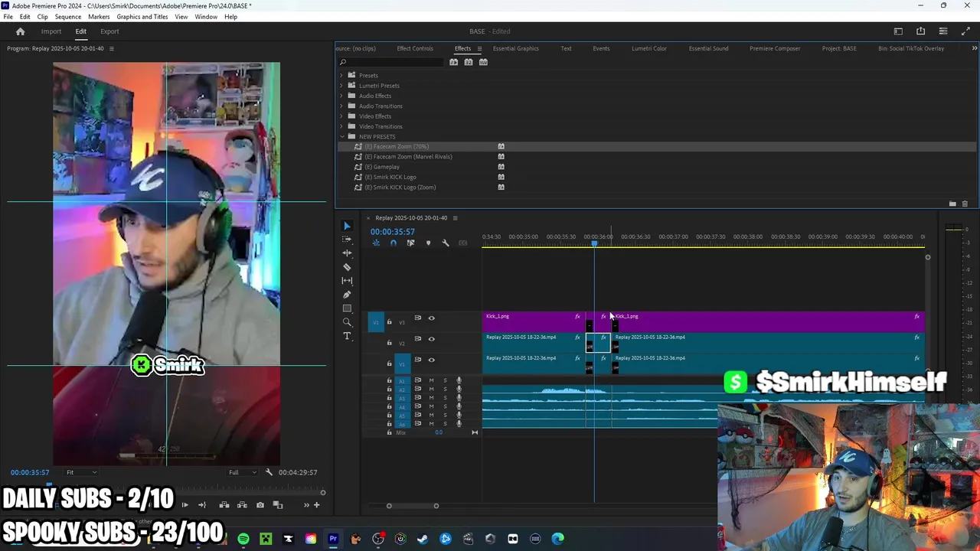Open the Export workspace
The width and height of the screenshot is (980, 551).
point(109,31)
